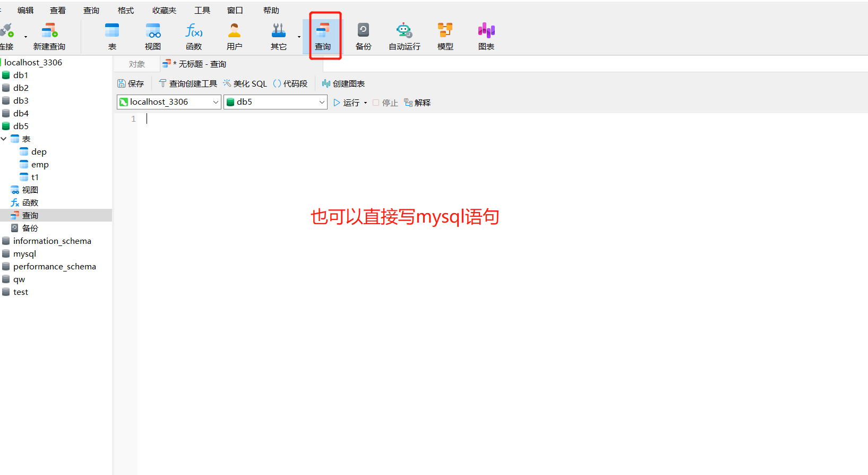Open the 工具 Tools menu

[x=202, y=10]
